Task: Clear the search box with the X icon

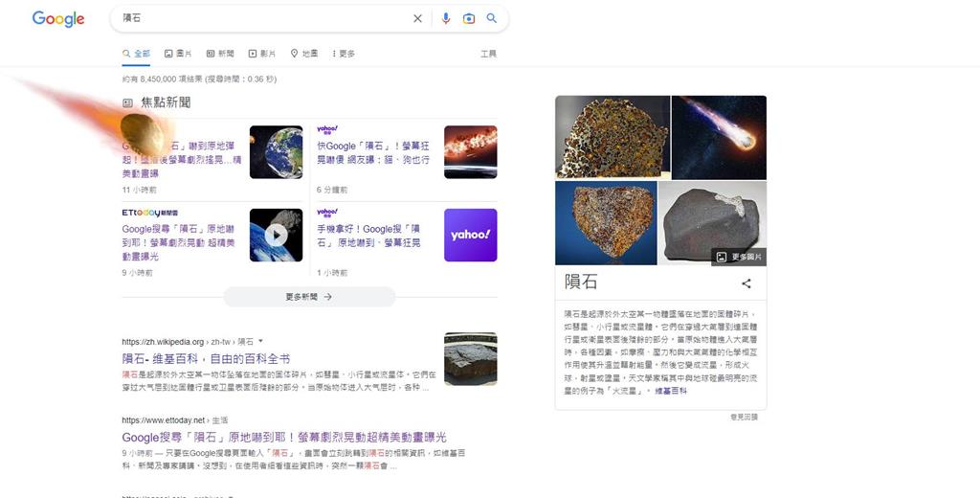Action: click(x=417, y=19)
